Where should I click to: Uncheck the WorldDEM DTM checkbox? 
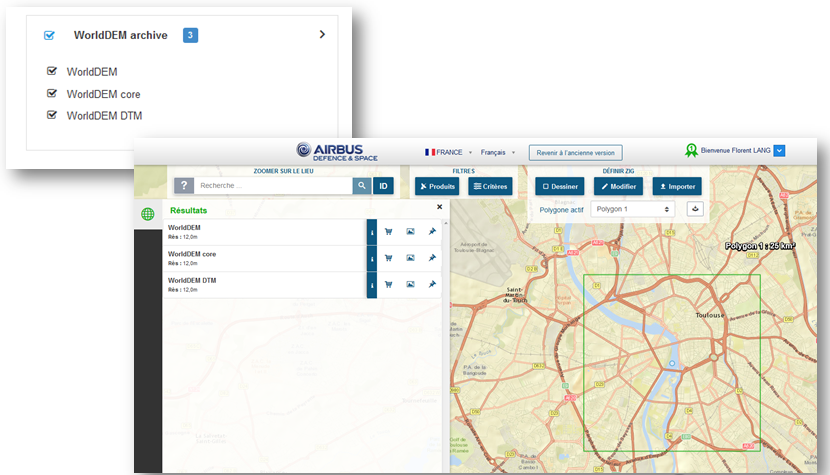click(52, 115)
